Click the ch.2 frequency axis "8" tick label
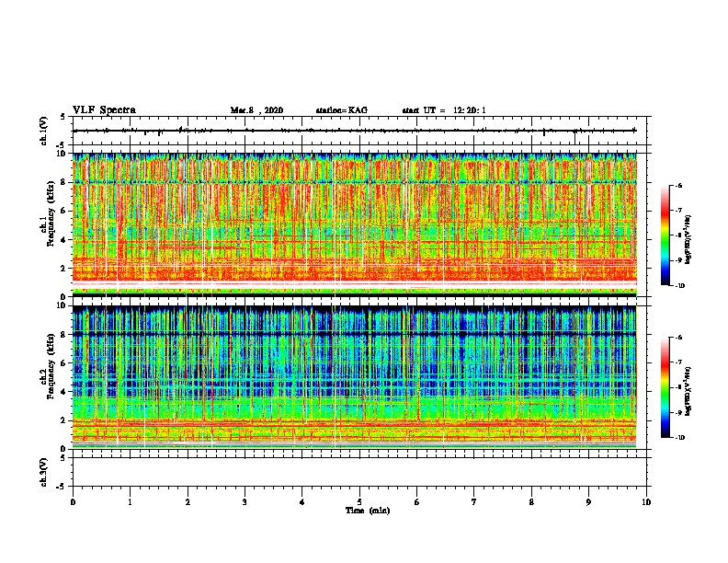Image resolution: width=728 pixels, height=563 pixels. 64,335
